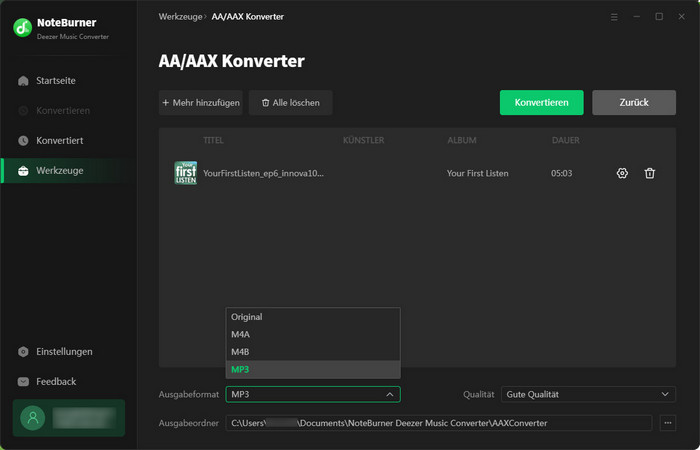
Task: Collapse the Ausgabeformat dropdown
Action: pyautogui.click(x=313, y=395)
